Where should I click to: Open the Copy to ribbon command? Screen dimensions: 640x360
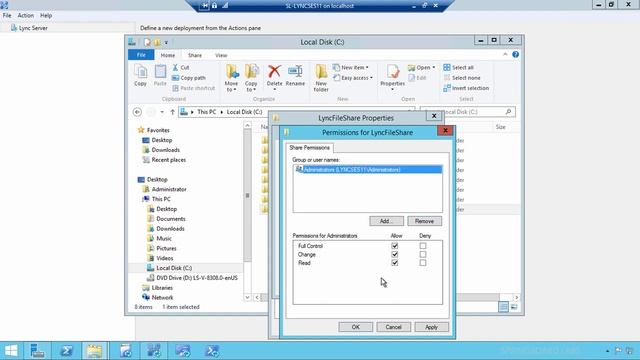click(x=251, y=78)
